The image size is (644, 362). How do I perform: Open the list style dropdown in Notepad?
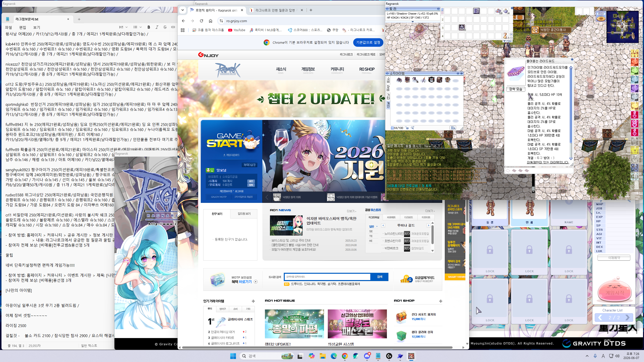point(138,27)
